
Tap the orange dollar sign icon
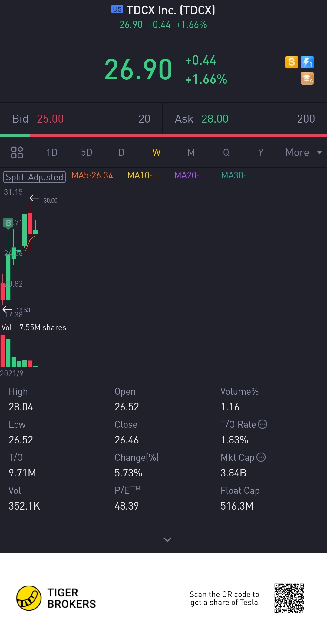pos(291,62)
